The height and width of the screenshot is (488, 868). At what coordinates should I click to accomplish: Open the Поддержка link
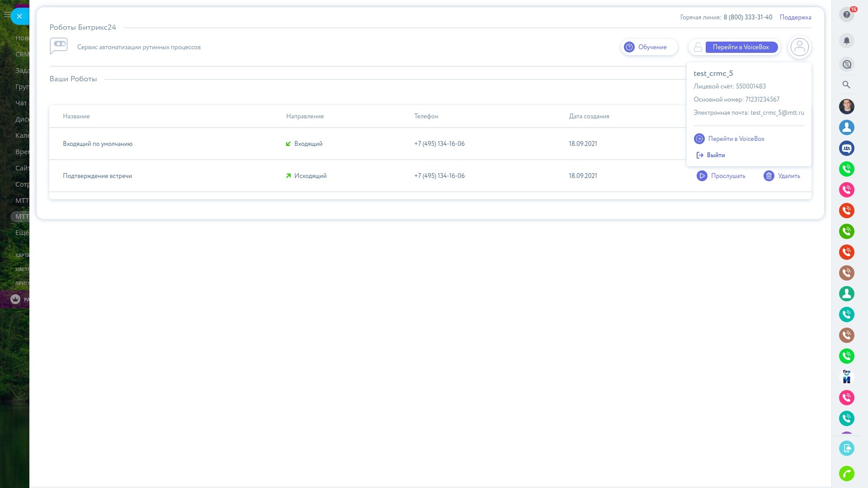pyautogui.click(x=795, y=17)
